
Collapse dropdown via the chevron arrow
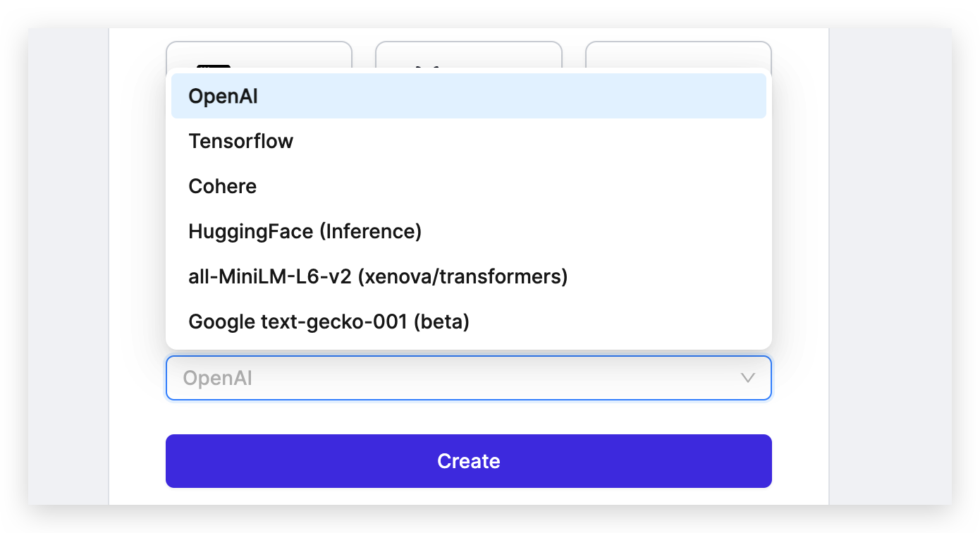(748, 378)
